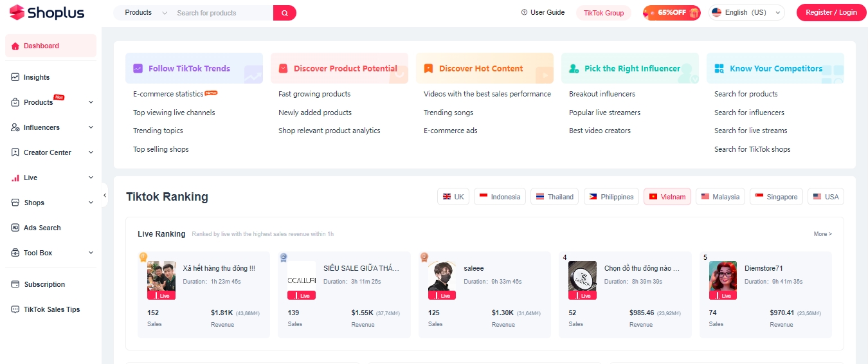Click the 65%OFF promo banner
This screenshot has height=364, width=868.
(672, 12)
